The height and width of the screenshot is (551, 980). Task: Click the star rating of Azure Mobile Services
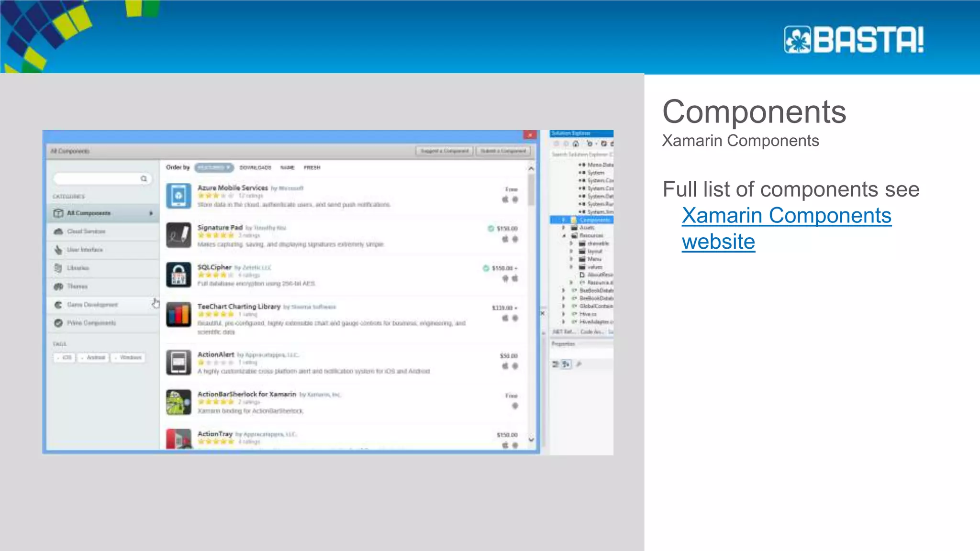tap(216, 196)
